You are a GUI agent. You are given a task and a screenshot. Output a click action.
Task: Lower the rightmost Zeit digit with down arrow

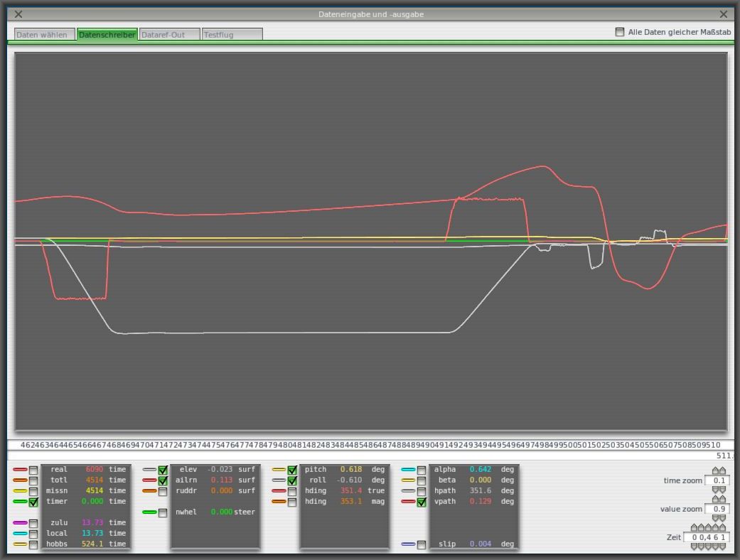tap(723, 546)
